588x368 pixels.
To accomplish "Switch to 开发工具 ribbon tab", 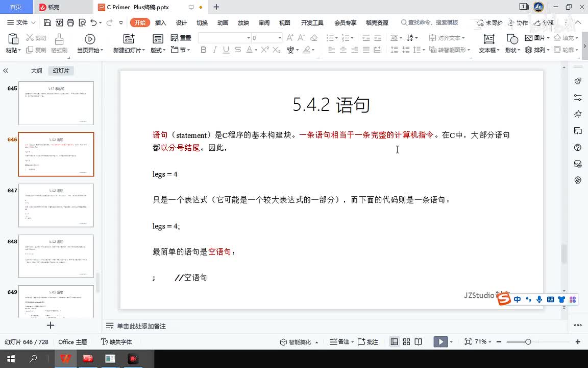I will pos(312,22).
